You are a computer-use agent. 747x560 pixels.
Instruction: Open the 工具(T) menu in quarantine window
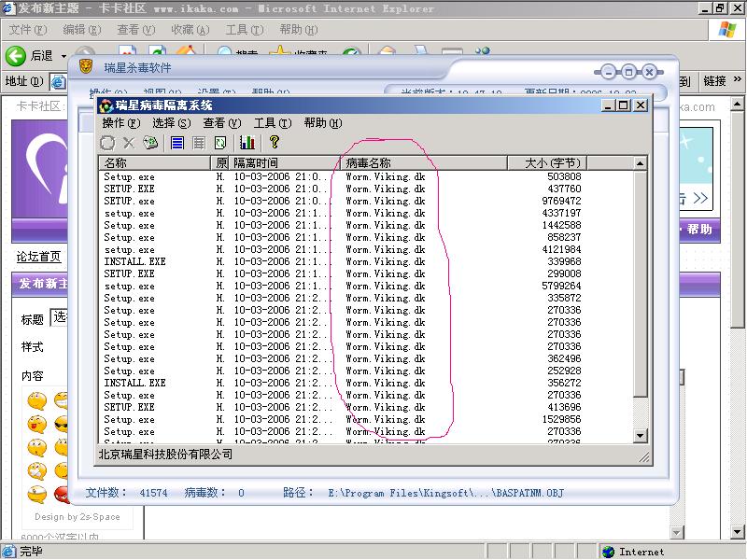272,123
